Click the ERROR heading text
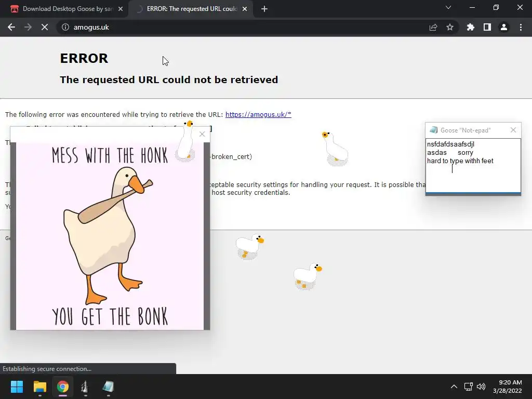This screenshot has width=532, height=399. tap(84, 58)
